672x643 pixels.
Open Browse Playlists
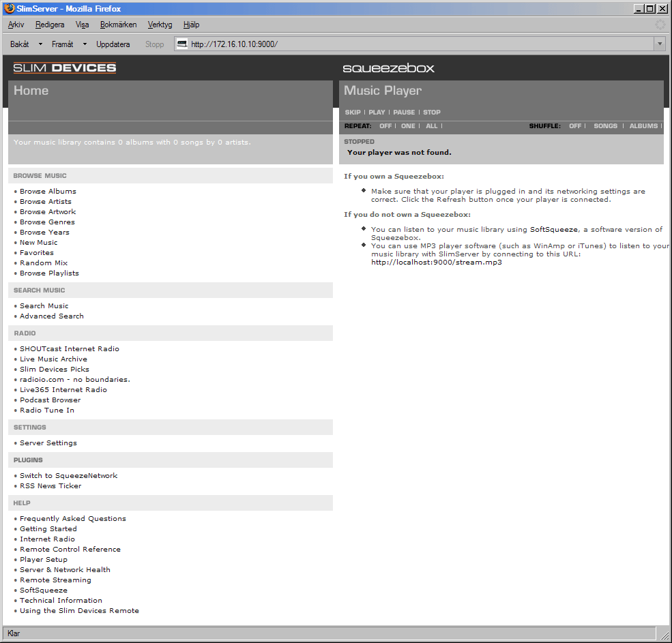[x=49, y=273]
